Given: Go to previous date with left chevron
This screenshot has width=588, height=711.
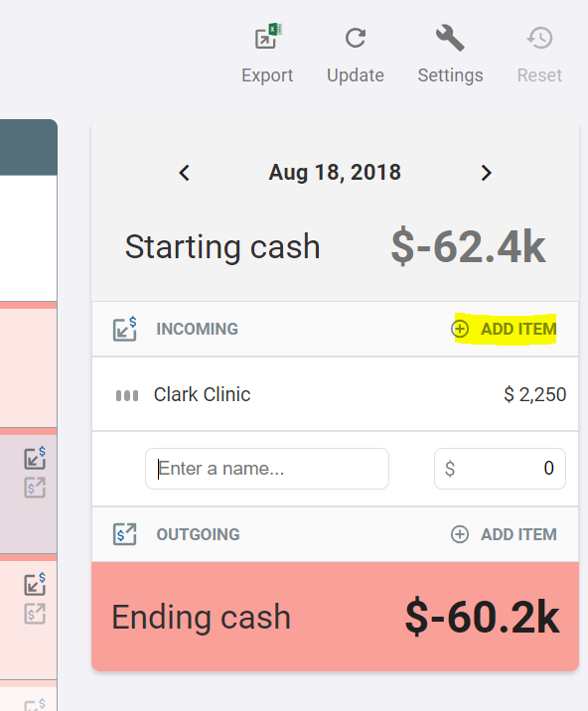Looking at the screenshot, I should pos(184,173).
